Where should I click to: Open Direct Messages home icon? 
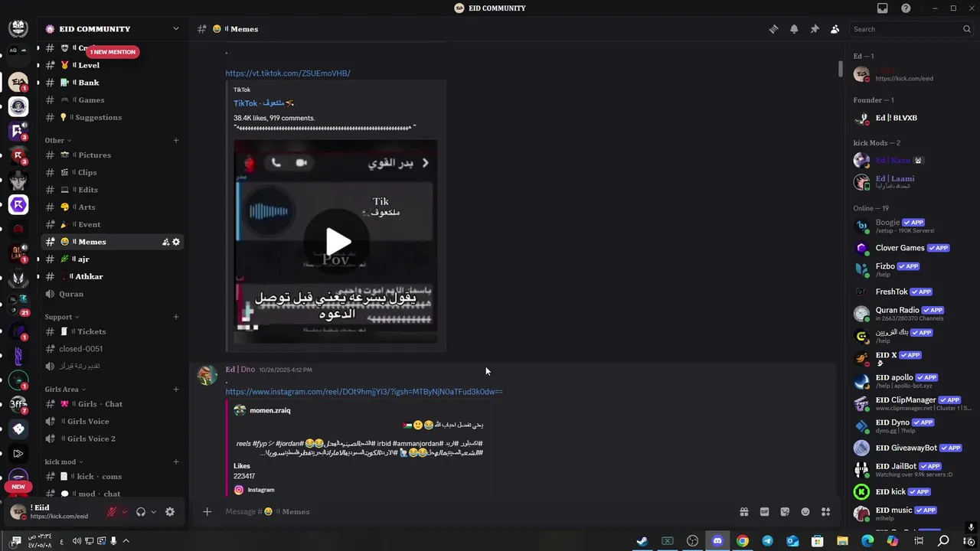18,28
